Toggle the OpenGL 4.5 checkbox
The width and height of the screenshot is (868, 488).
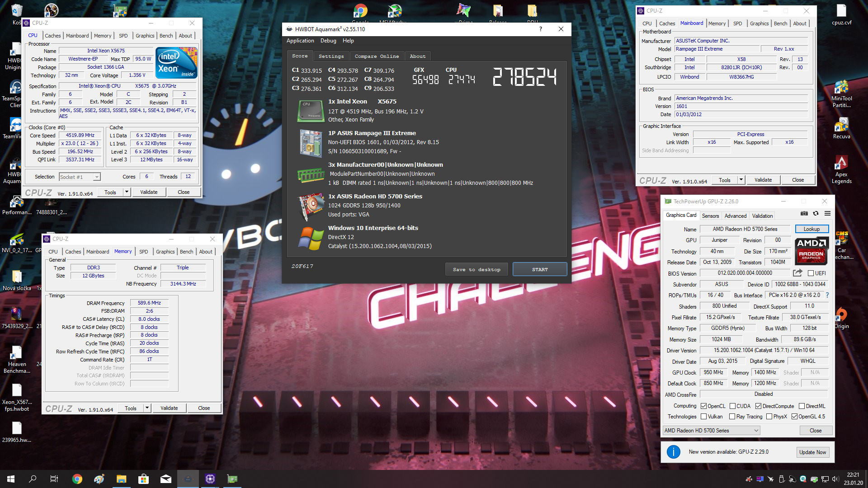(x=794, y=417)
